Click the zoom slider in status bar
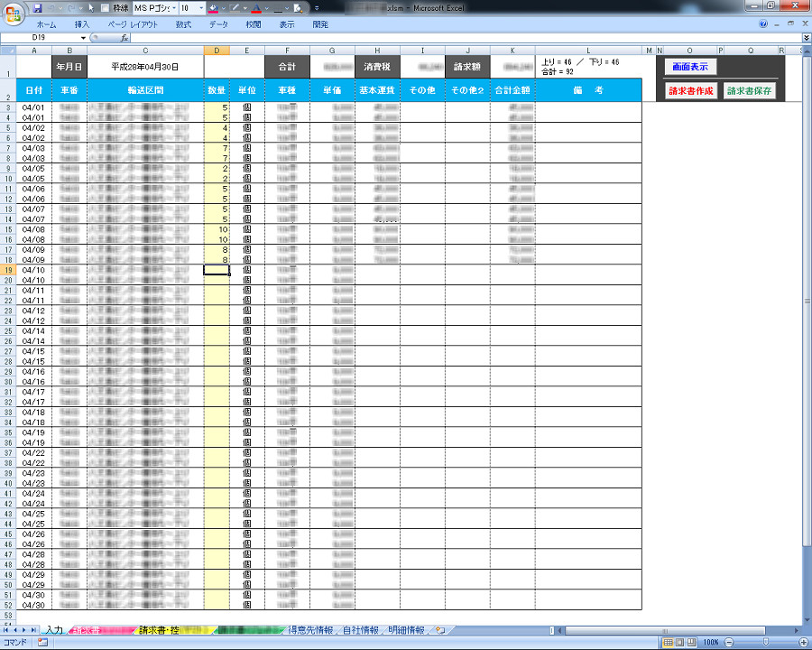 point(765,642)
